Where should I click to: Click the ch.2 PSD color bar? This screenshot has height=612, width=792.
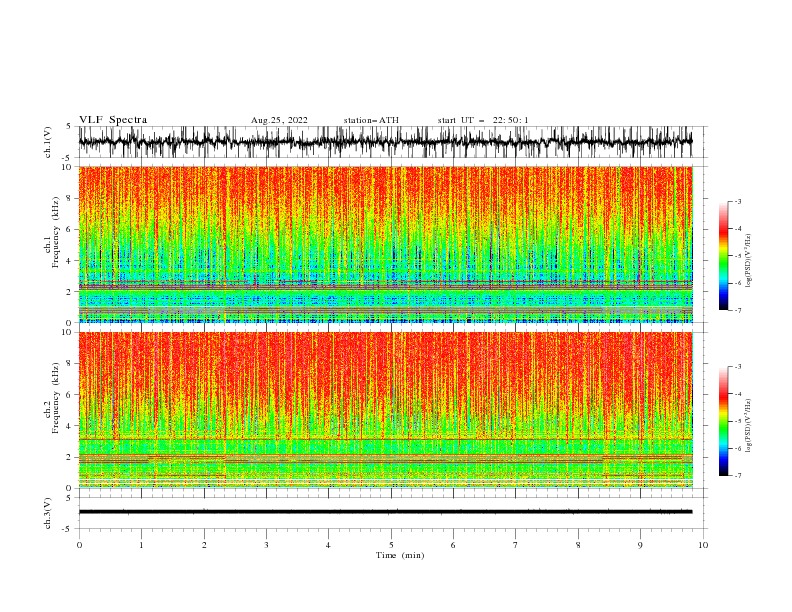coord(723,421)
